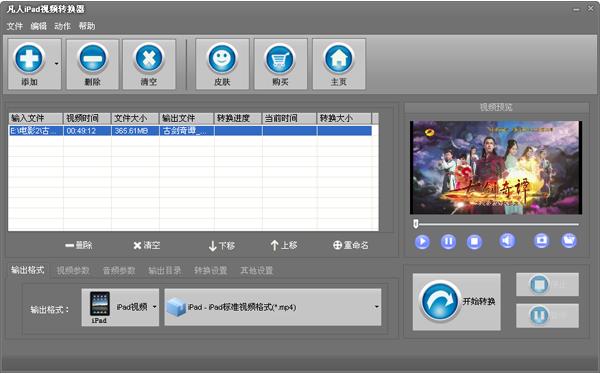Open the 文件 menu

[x=15, y=26]
